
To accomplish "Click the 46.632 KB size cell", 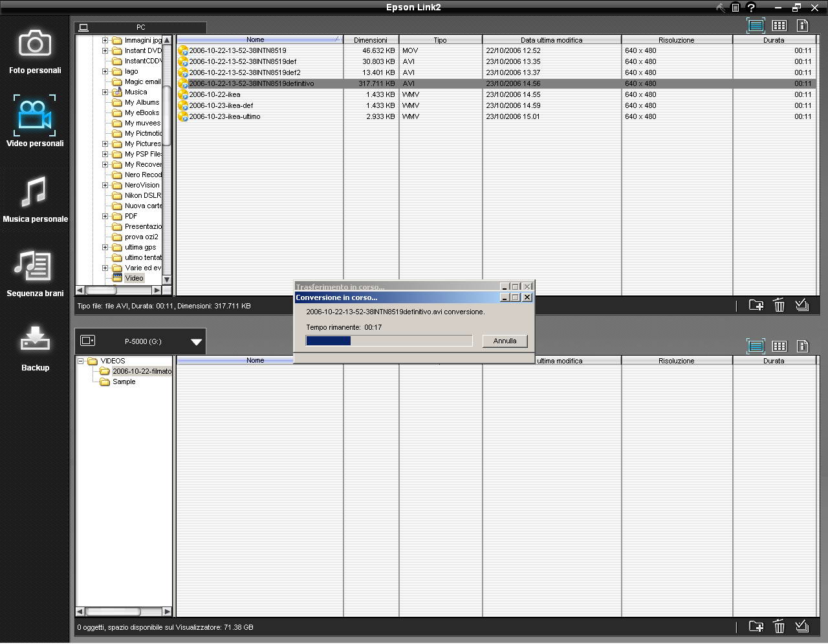I will click(x=378, y=50).
